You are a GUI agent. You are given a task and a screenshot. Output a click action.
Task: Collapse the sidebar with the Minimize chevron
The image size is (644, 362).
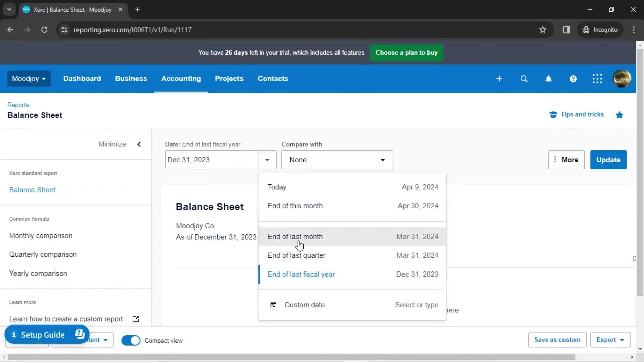tap(139, 144)
